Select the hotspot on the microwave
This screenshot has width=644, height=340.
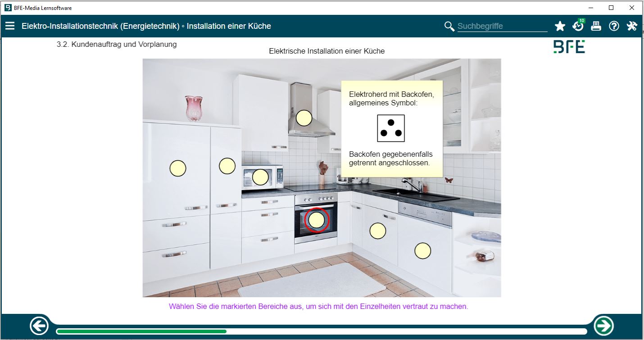(260, 177)
